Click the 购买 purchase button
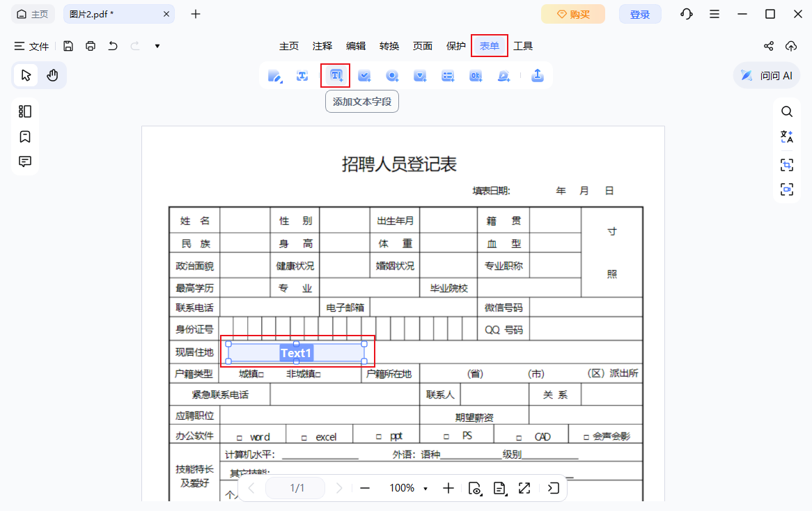812x511 pixels. click(x=572, y=14)
